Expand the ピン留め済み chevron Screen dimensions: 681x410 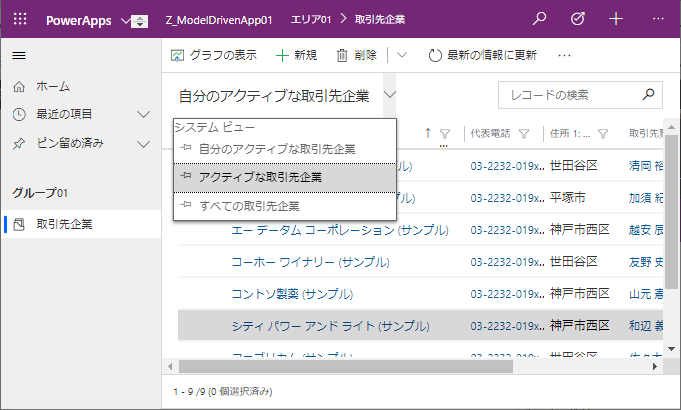click(x=143, y=144)
